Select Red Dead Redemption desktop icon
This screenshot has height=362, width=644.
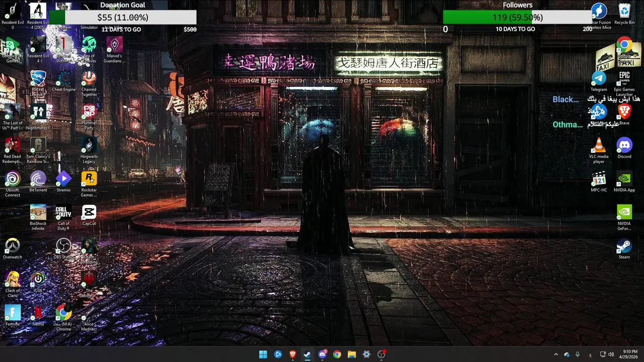13,151
